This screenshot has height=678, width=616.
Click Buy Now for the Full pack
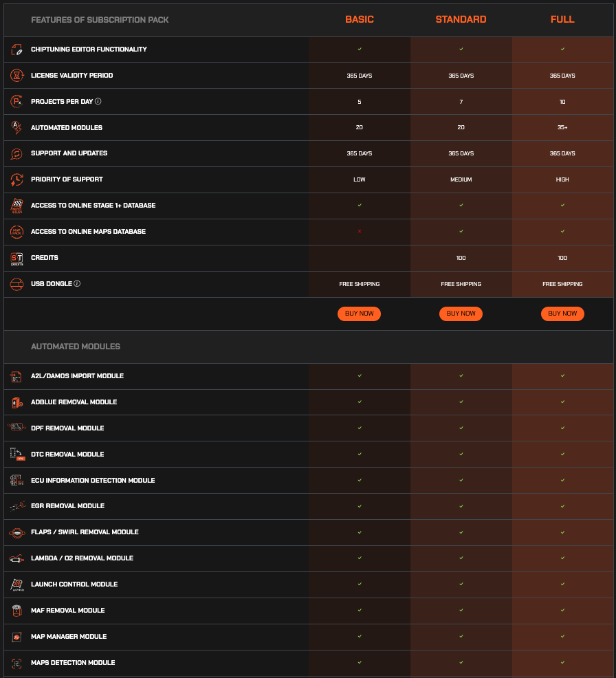(x=562, y=314)
